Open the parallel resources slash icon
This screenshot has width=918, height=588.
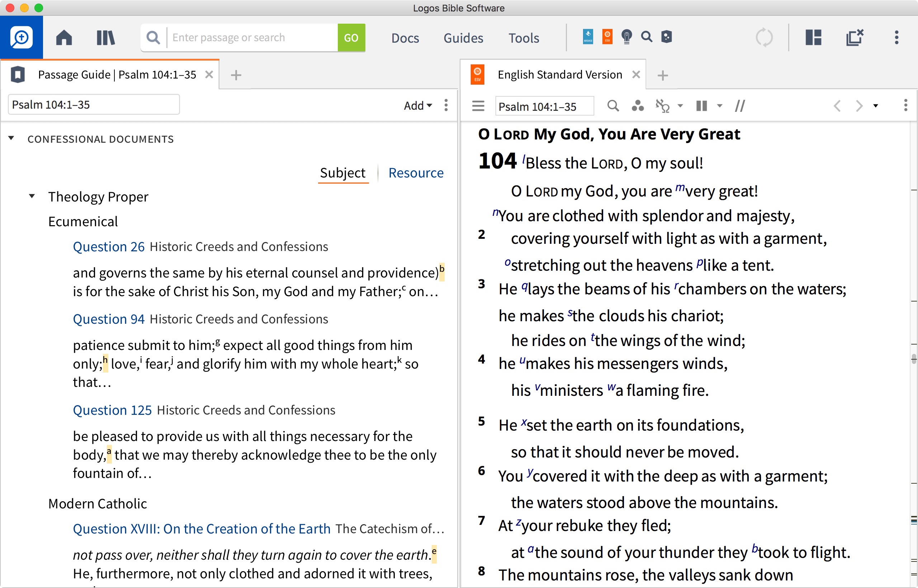(x=740, y=106)
